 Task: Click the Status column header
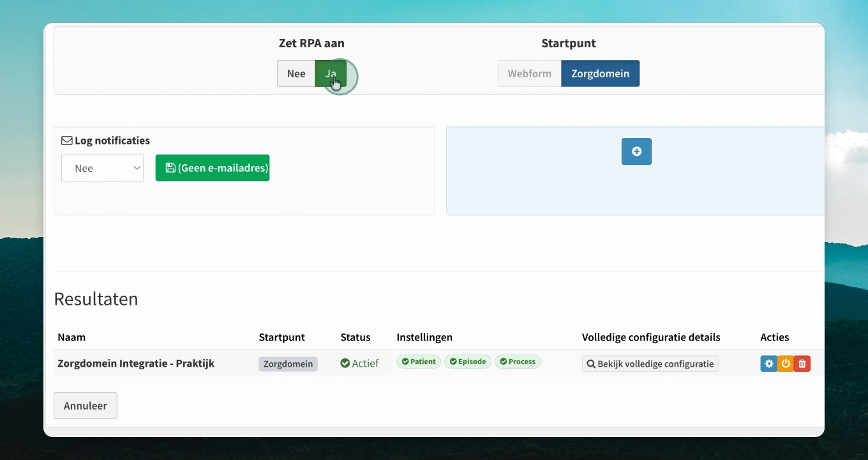355,337
